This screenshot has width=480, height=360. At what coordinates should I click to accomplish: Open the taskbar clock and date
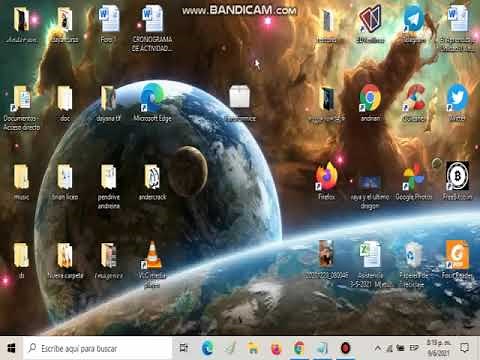point(439,348)
